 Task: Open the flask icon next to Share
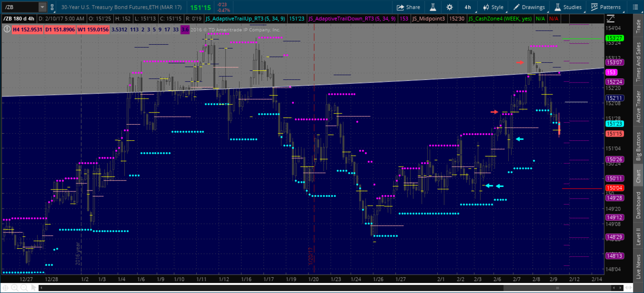pyautogui.click(x=433, y=7)
